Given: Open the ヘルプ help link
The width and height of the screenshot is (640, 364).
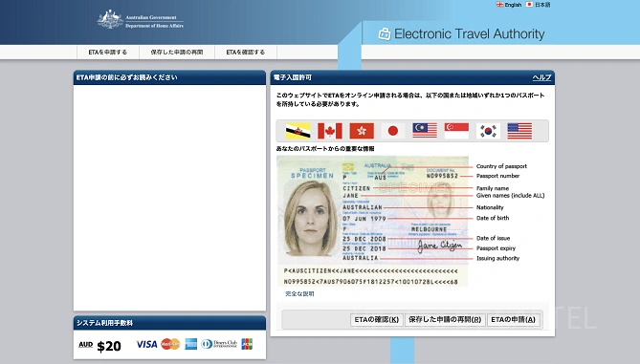Looking at the screenshot, I should tap(541, 77).
